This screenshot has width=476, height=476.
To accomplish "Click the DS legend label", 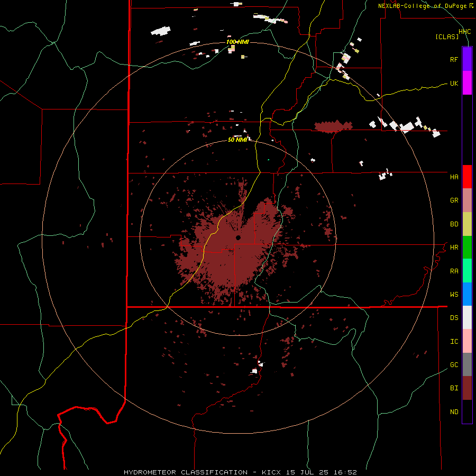I will click(454, 318).
